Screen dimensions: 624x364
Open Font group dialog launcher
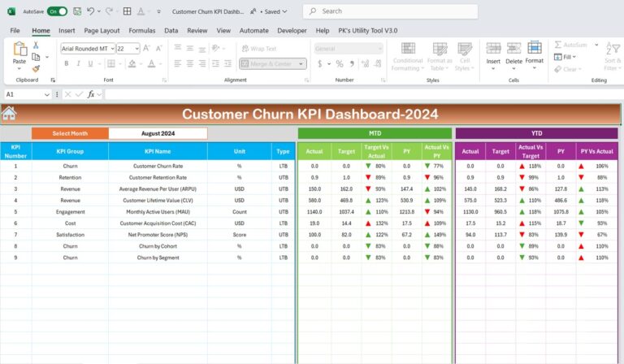164,80
